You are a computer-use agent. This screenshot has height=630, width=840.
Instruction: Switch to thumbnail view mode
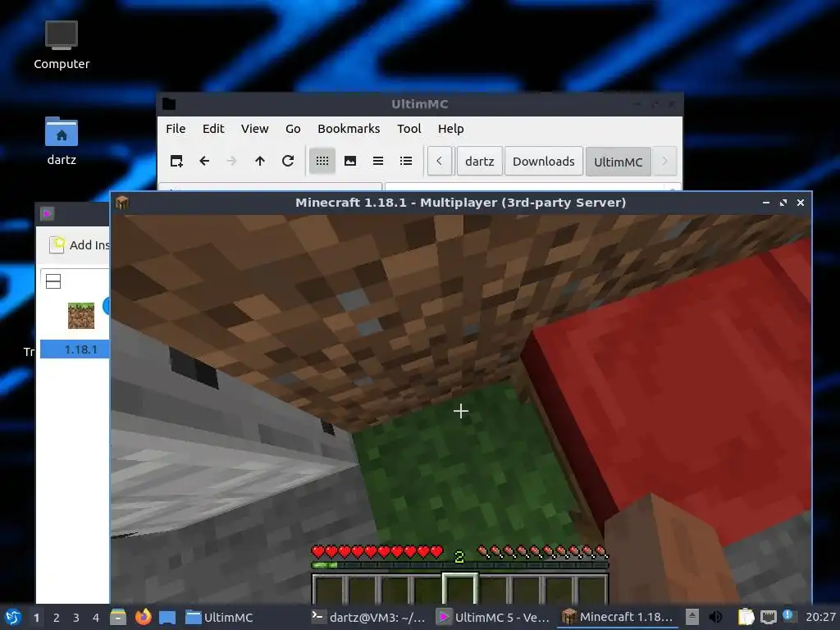pyautogui.click(x=350, y=161)
